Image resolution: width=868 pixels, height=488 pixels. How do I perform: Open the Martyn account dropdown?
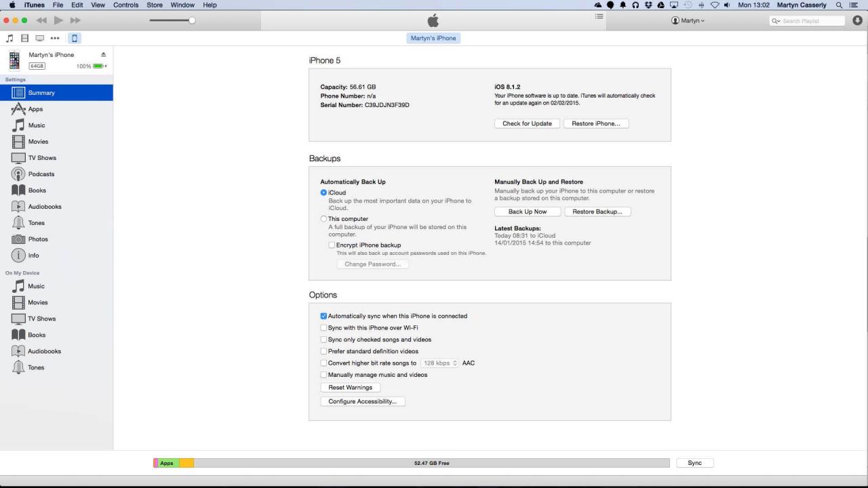688,21
